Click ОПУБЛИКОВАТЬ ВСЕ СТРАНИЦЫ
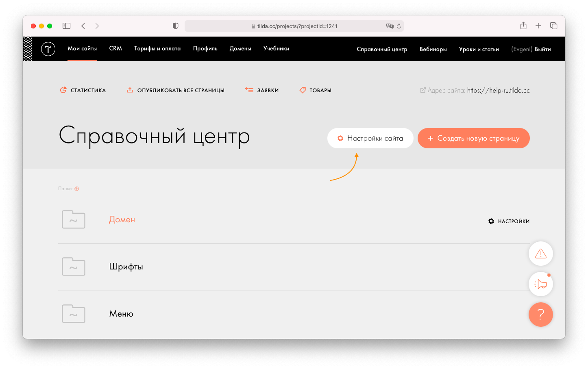The image size is (588, 369). pyautogui.click(x=181, y=90)
